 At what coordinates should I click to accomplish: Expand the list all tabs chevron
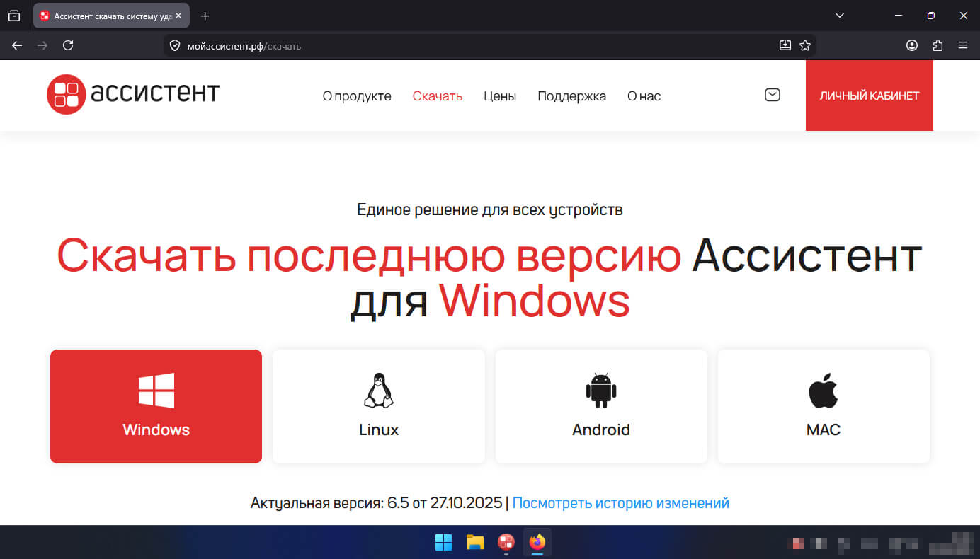pyautogui.click(x=840, y=15)
